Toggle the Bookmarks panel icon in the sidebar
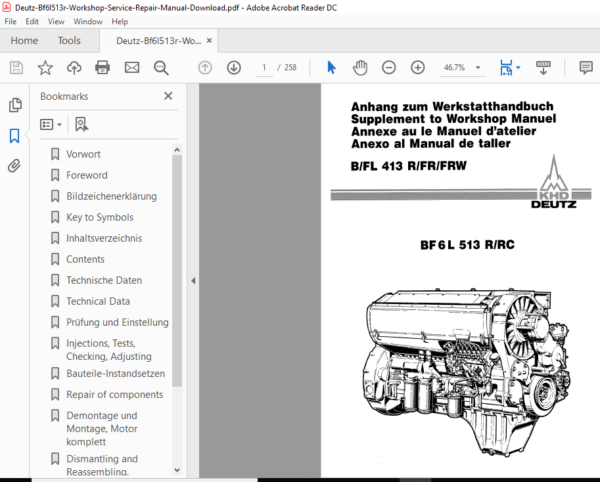This screenshot has width=600, height=482. click(x=15, y=136)
